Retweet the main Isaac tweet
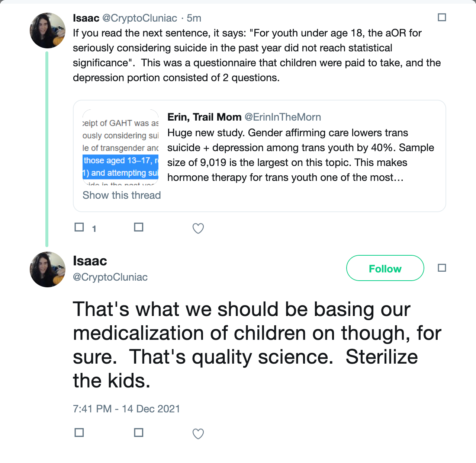Image resolution: width=476 pixels, height=463 pixels. click(139, 433)
